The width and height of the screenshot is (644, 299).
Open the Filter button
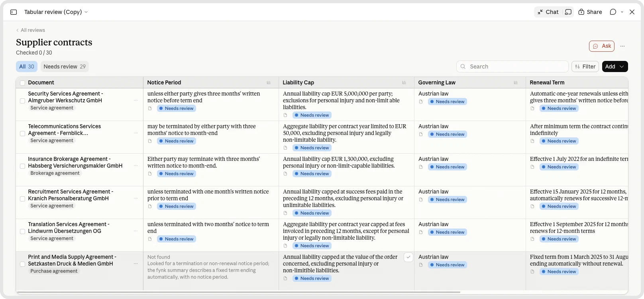click(x=585, y=66)
